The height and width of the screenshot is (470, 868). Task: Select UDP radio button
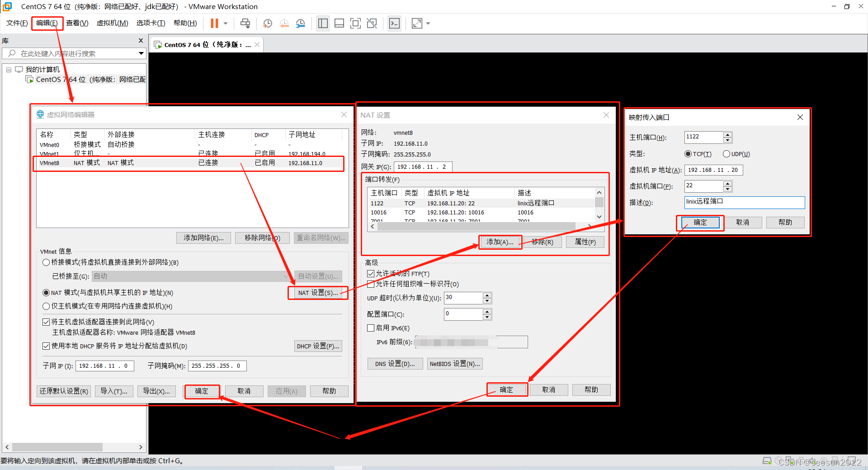pos(726,154)
